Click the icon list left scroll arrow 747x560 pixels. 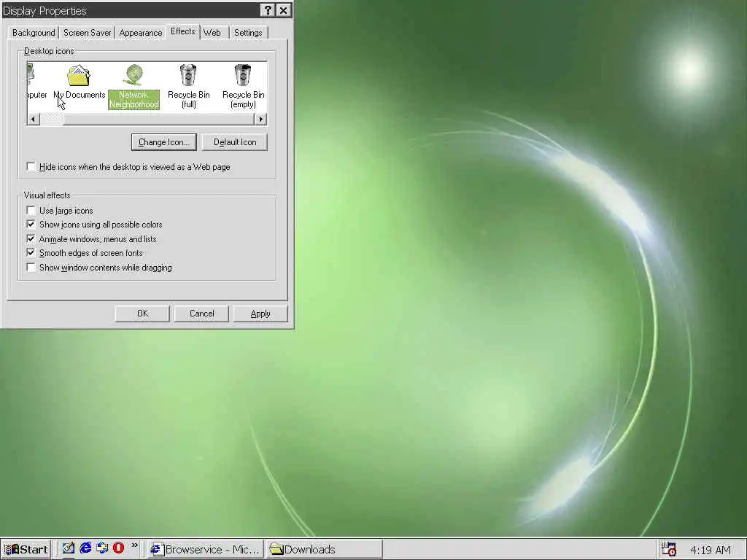(x=33, y=119)
